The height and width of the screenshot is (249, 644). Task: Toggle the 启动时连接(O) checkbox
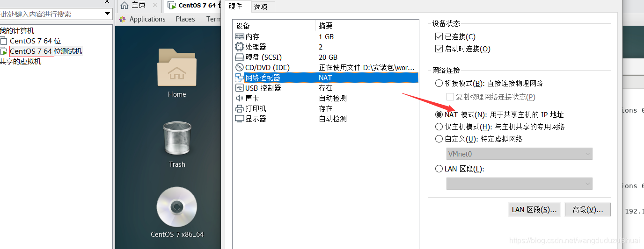tap(439, 49)
